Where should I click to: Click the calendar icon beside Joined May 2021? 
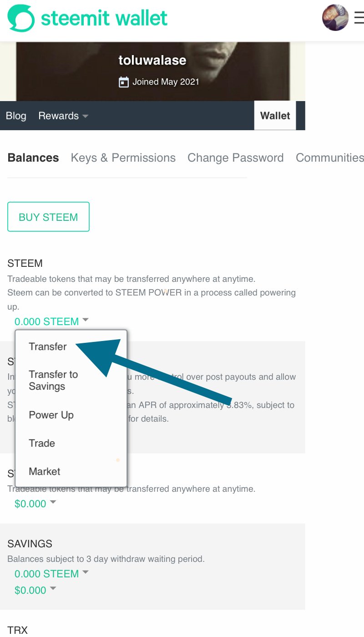click(x=123, y=82)
